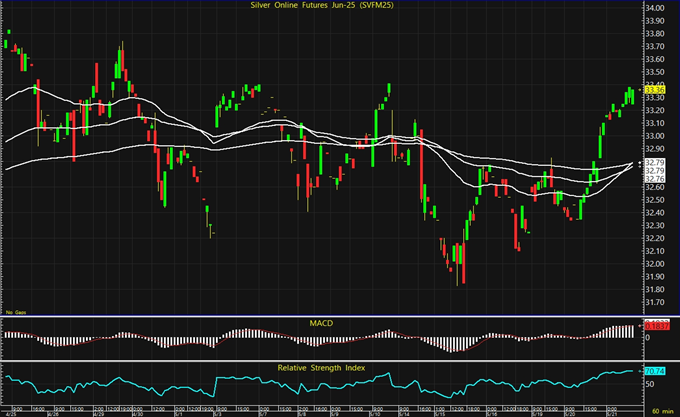
Task: Click the 31.70 price axis label
Action: pyautogui.click(x=656, y=301)
